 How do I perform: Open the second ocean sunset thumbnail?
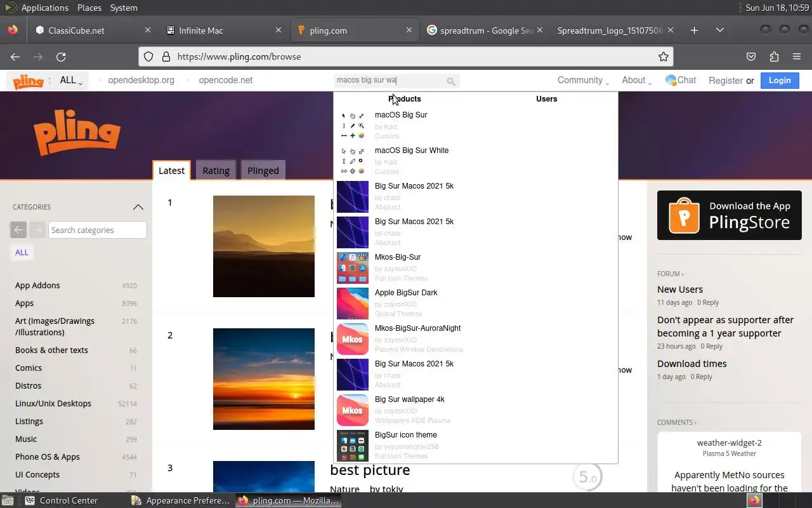tap(264, 379)
